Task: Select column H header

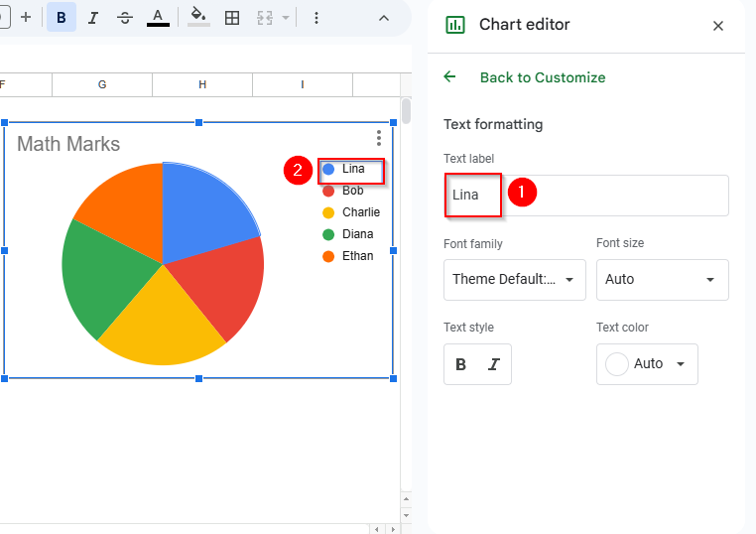Action: pyautogui.click(x=202, y=85)
